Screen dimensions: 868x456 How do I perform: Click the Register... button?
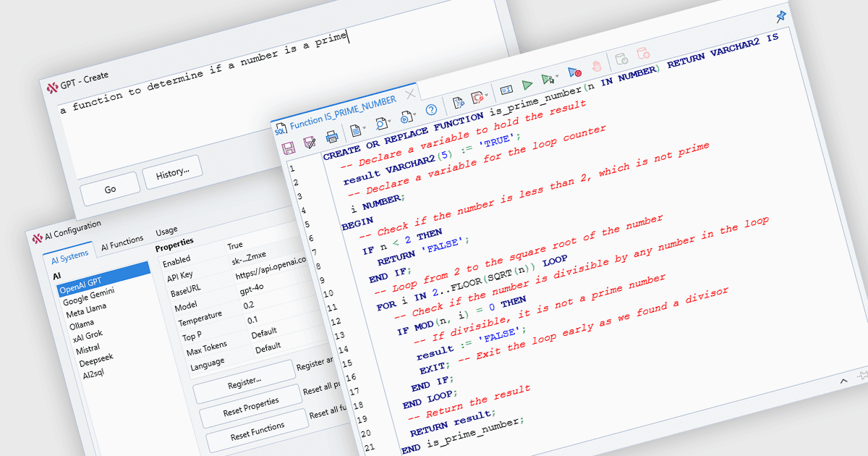pyautogui.click(x=244, y=380)
